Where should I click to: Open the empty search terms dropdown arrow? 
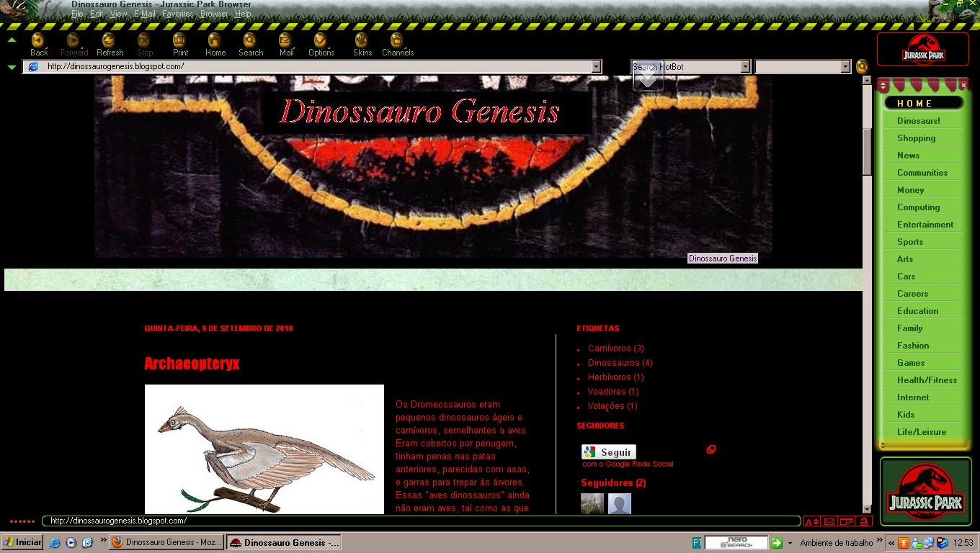point(845,67)
